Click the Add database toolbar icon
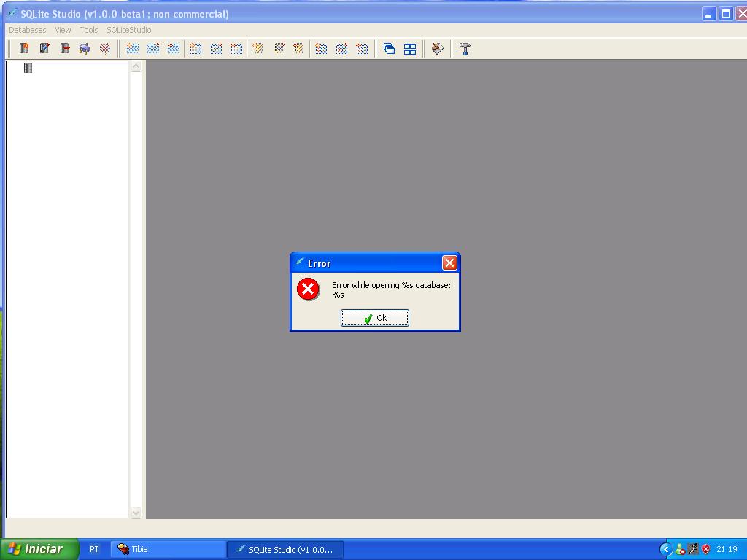The width and height of the screenshot is (747, 560). coord(24,48)
